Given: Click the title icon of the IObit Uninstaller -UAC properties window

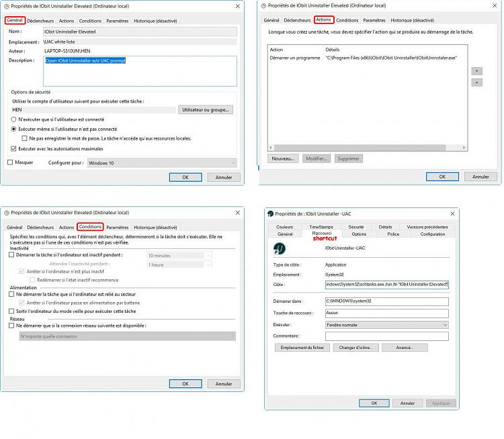Looking at the screenshot, I should 270,213.
